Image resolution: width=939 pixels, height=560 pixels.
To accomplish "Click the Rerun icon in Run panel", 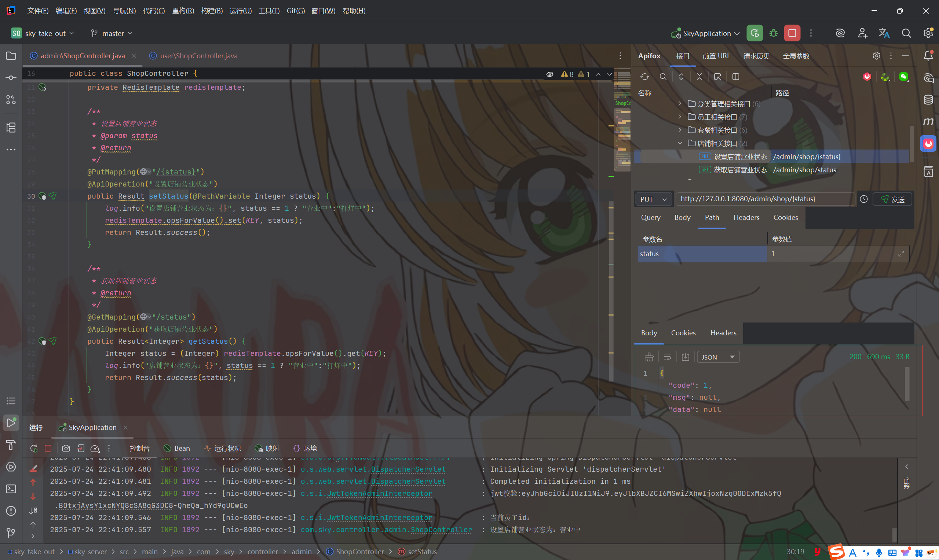I will pos(34,448).
